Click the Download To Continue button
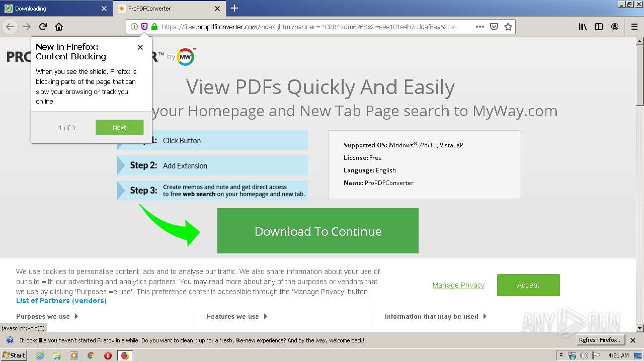Image resolution: width=644 pixels, height=362 pixels. tap(318, 231)
